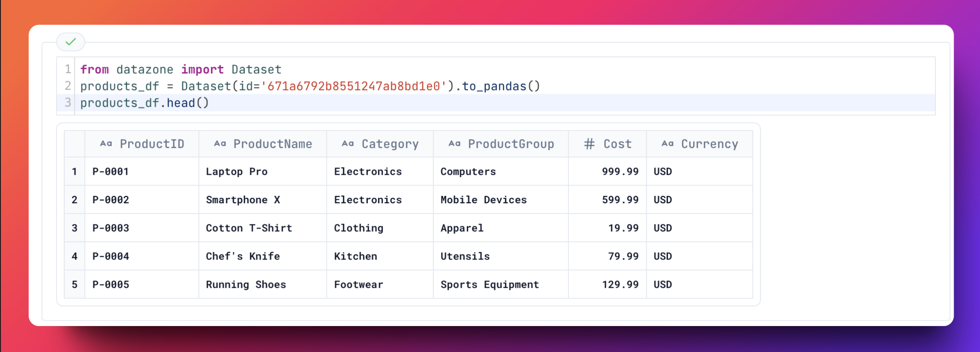The width and height of the screenshot is (980, 352).
Task: Click code line 2 with Dataset id
Action: point(310,86)
